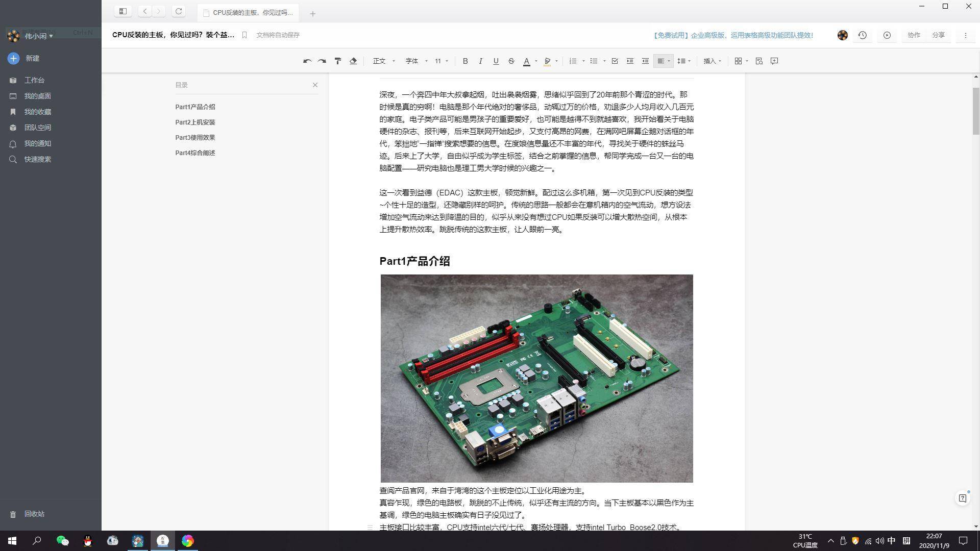
Task: Click the Underline formatting icon
Action: pos(496,61)
